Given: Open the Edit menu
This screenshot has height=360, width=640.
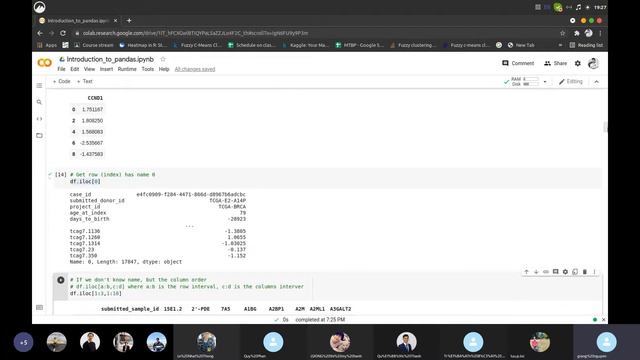Looking at the screenshot, I should tap(74, 69).
